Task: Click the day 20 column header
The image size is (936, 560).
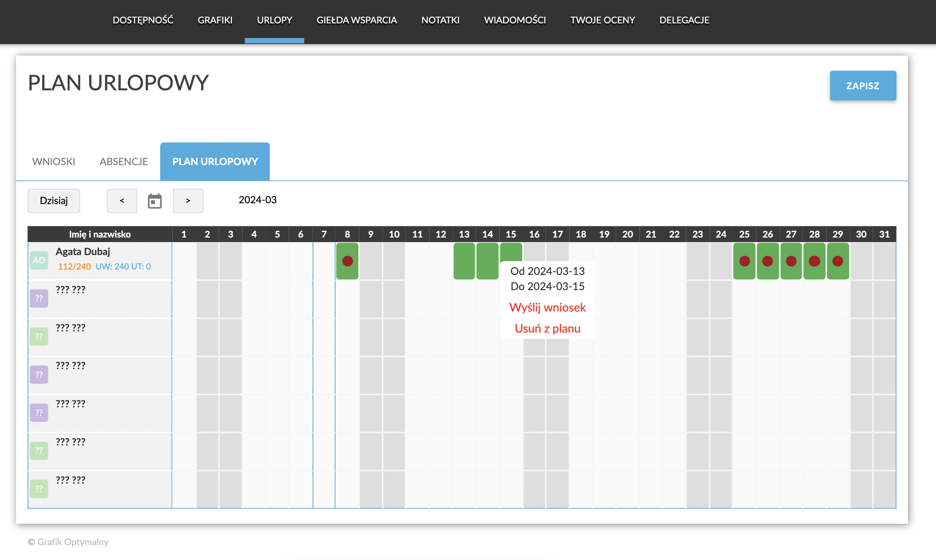Action: tap(627, 234)
